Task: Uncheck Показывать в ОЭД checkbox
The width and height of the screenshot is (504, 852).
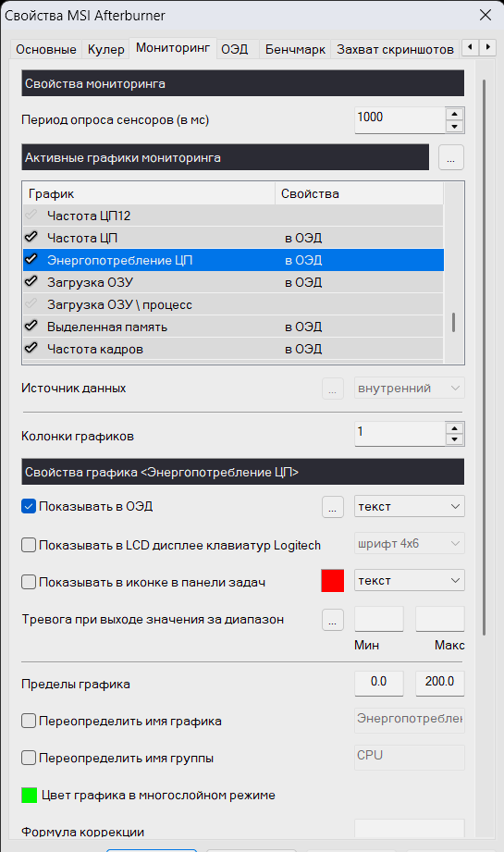Action: point(29,506)
